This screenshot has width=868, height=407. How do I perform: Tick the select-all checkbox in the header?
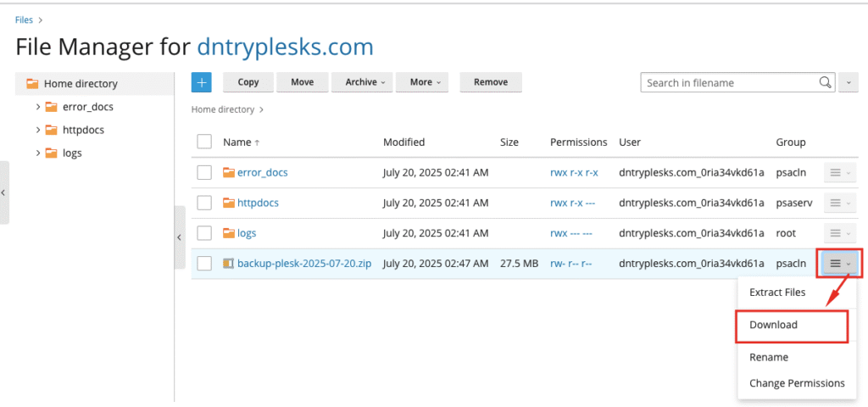click(204, 142)
